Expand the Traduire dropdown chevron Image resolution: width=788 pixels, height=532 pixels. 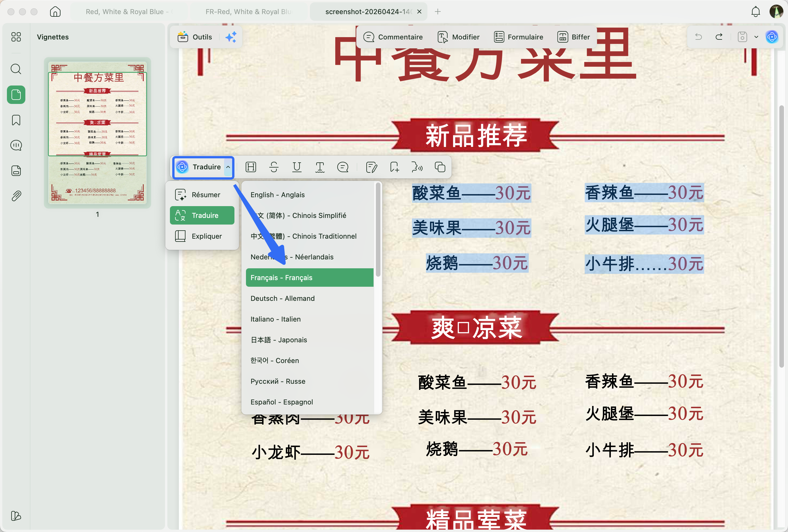(x=228, y=167)
